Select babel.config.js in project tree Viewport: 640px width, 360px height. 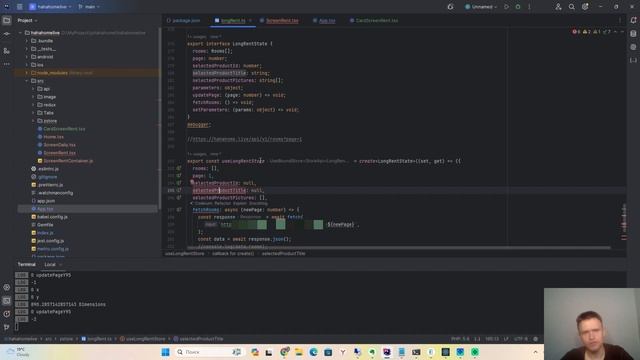point(52,217)
